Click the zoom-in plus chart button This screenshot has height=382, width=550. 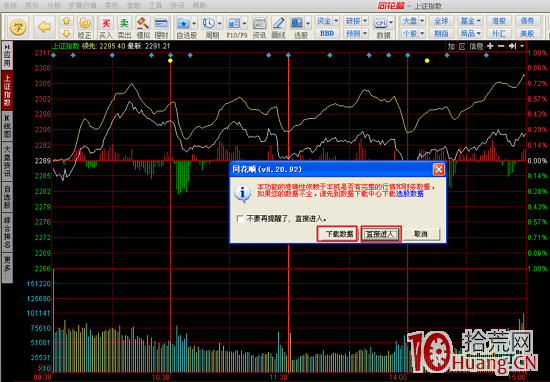click(490, 46)
